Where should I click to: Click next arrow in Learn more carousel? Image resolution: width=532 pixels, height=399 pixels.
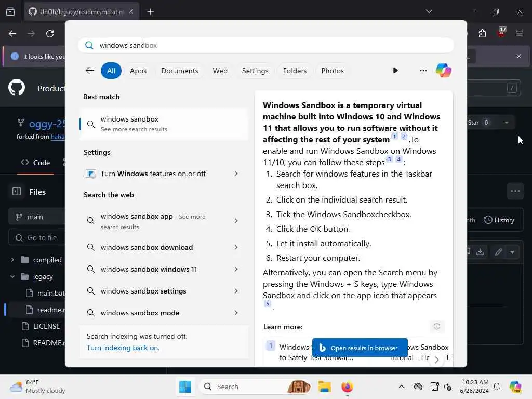click(x=436, y=359)
